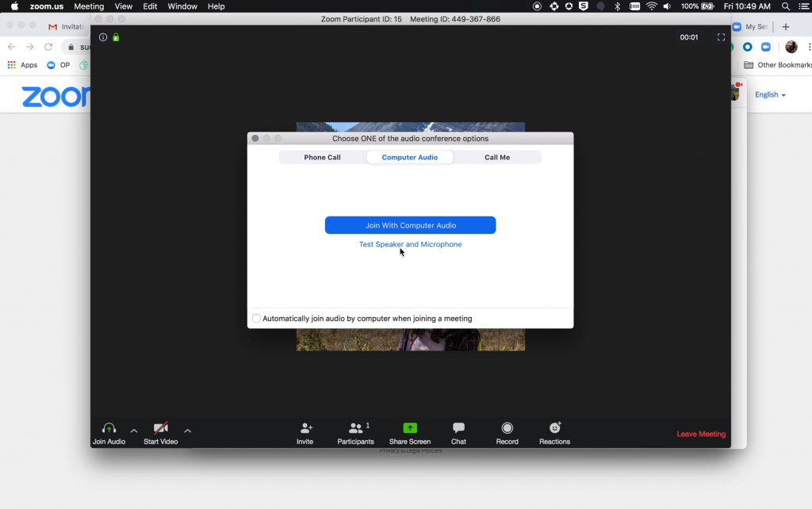The height and width of the screenshot is (509, 812).
Task: Click the Join Audio headphone icon
Action: point(109,428)
